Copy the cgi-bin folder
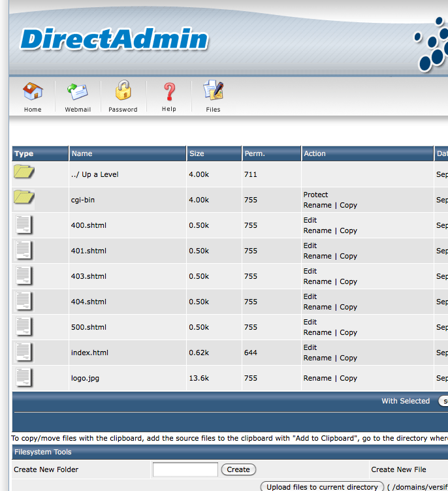The height and width of the screenshot is (491, 448). 348,206
